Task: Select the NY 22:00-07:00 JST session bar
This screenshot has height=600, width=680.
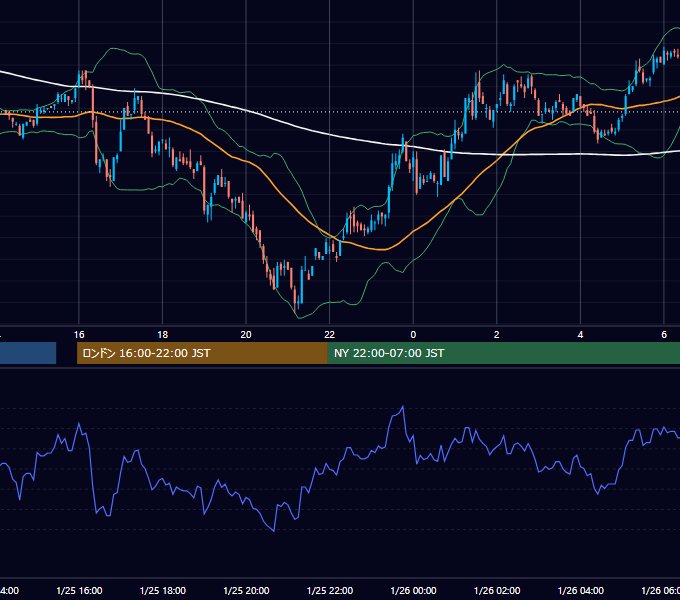Action: [503, 353]
